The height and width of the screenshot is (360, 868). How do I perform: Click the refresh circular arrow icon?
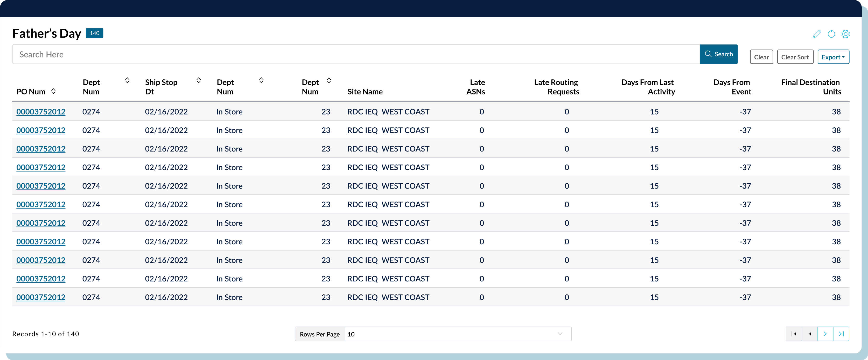point(831,34)
